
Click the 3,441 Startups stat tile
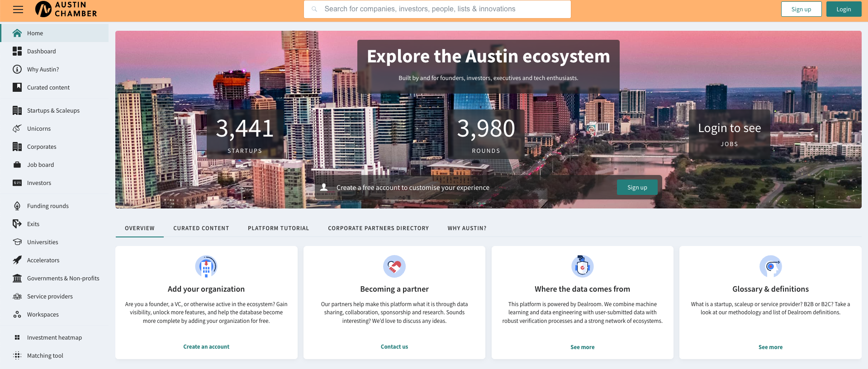pos(245,134)
